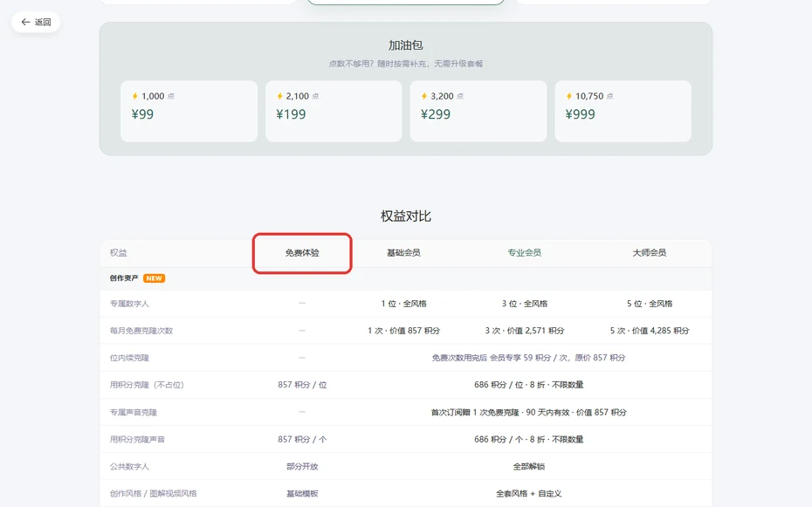Click the 专属声音克隆 row label
812x507 pixels.
pyautogui.click(x=133, y=413)
